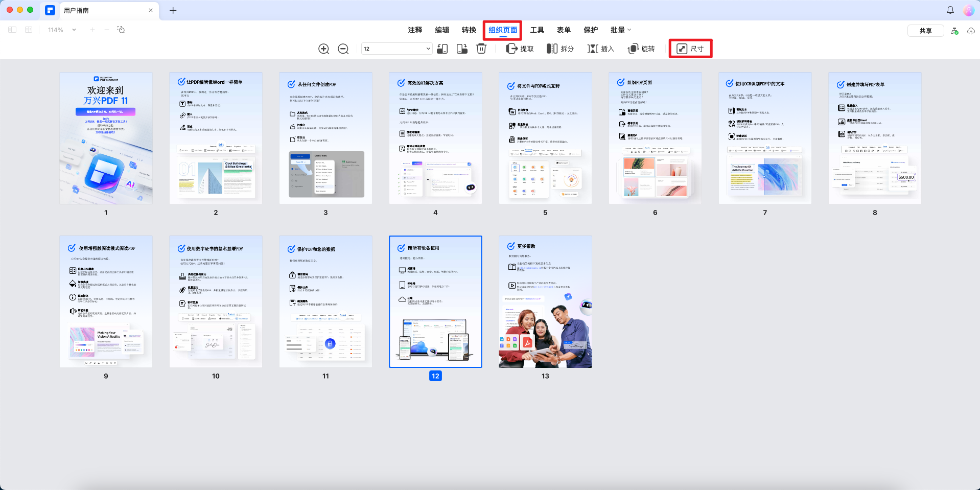This screenshot has width=980, height=490.
Task: Open the 插入 (Insert) pages tool
Action: 601,49
